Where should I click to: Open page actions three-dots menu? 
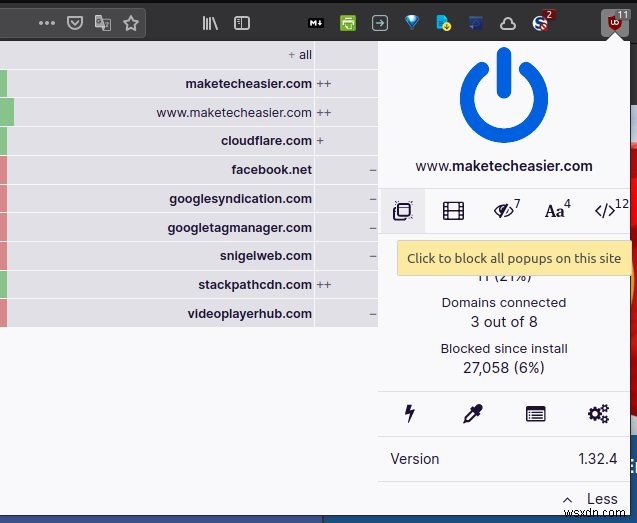click(x=47, y=23)
